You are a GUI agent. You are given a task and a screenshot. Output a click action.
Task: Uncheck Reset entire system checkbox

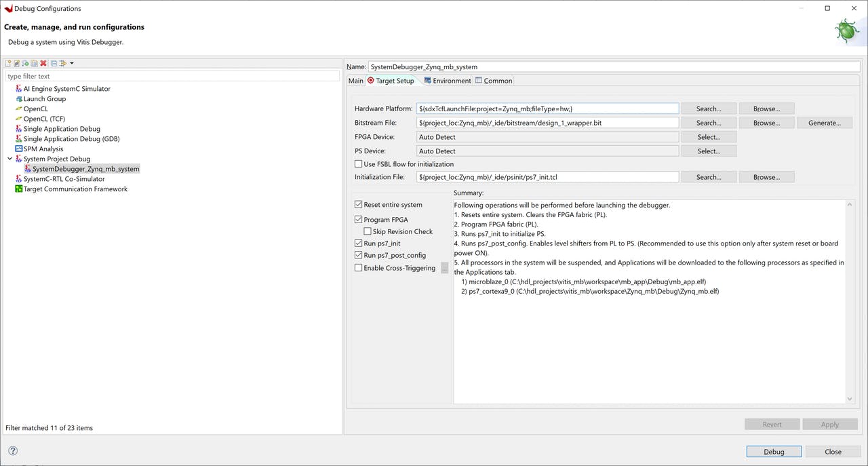(x=359, y=204)
